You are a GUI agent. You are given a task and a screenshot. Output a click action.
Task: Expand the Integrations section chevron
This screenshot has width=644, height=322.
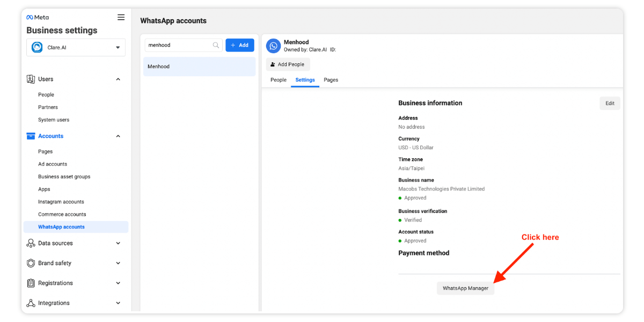pyautogui.click(x=118, y=303)
